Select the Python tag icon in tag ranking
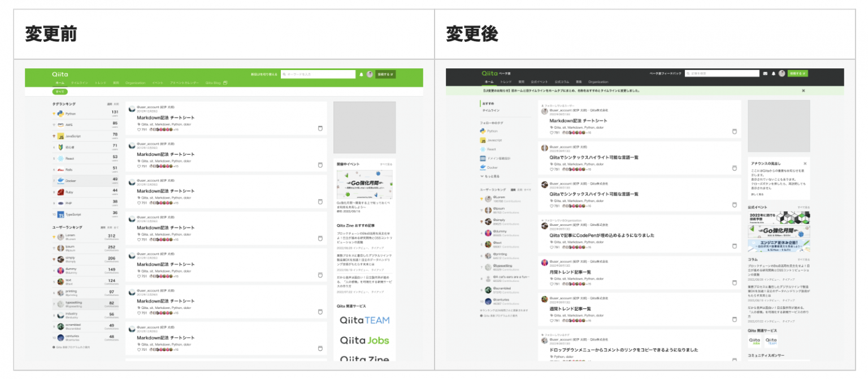Screen dimensions: 868x379 [x=60, y=114]
